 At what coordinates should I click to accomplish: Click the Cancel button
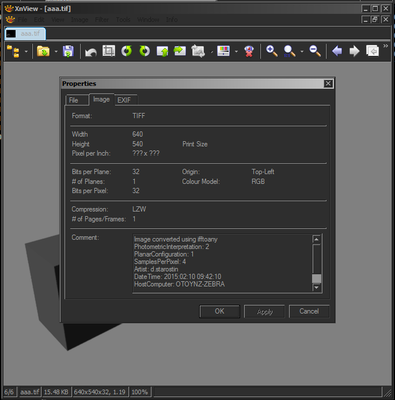tap(309, 311)
